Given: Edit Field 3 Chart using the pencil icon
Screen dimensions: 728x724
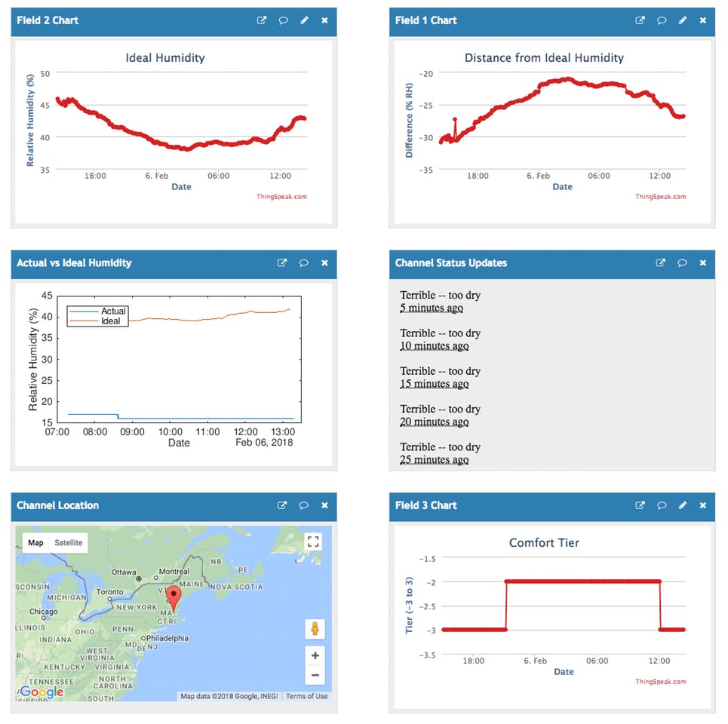Looking at the screenshot, I should (682, 505).
